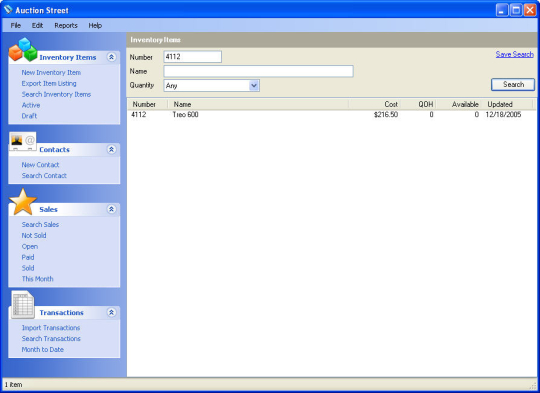Click the $216.50 cost cell
Viewport: 540px width, 393px height.
tap(386, 115)
